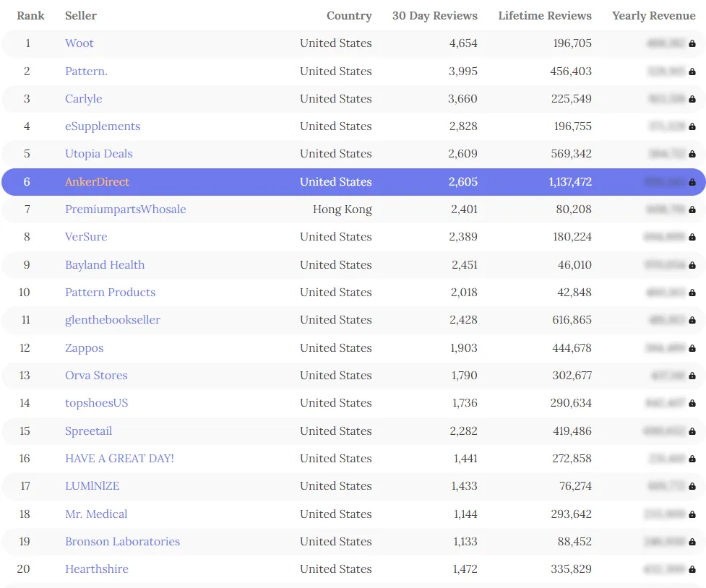
Task: Click the Seller column header
Action: [81, 16]
